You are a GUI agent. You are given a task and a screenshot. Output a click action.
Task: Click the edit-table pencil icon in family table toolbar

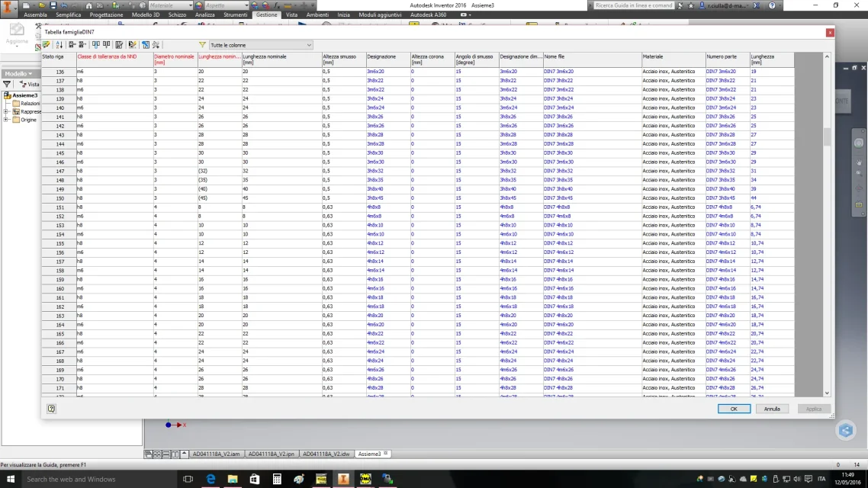pyautogui.click(x=47, y=45)
